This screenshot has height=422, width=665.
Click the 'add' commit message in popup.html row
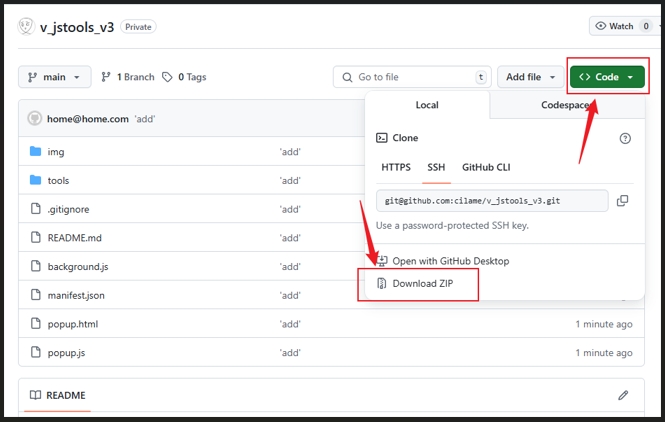pyautogui.click(x=290, y=324)
